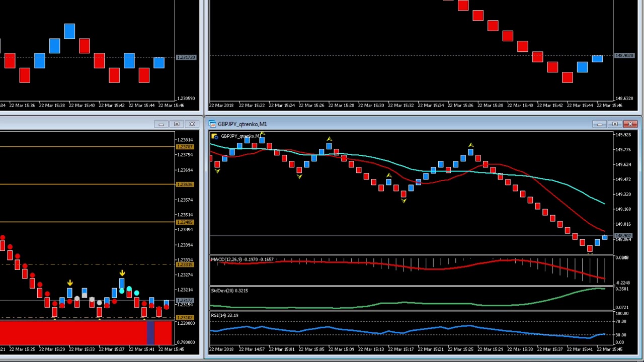Minimize the GBPJPY_qtrenko,M1 chart window

click(x=599, y=124)
